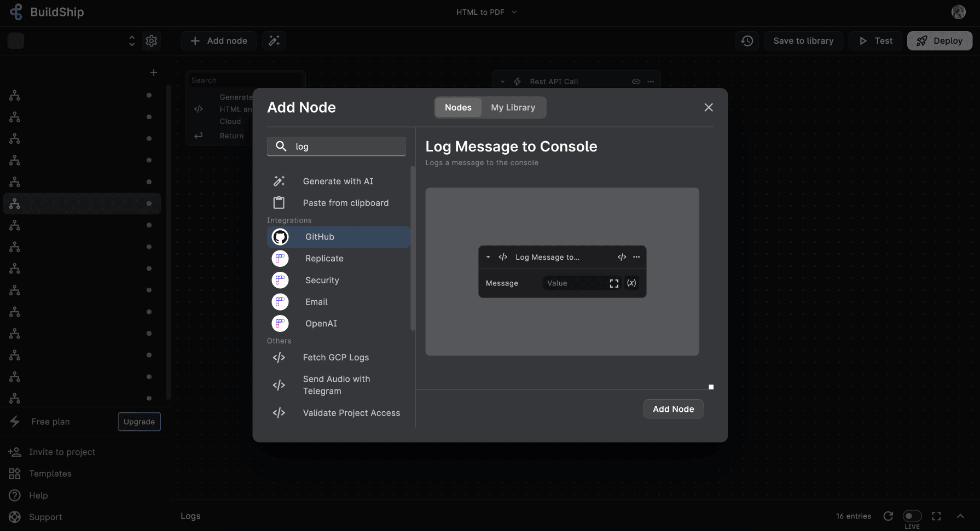Select the Send Audio with Telegram node
The height and width of the screenshot is (531, 980).
336,384
